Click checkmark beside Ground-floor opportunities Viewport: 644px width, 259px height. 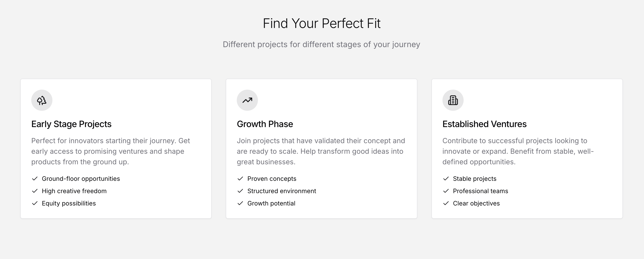click(x=35, y=178)
